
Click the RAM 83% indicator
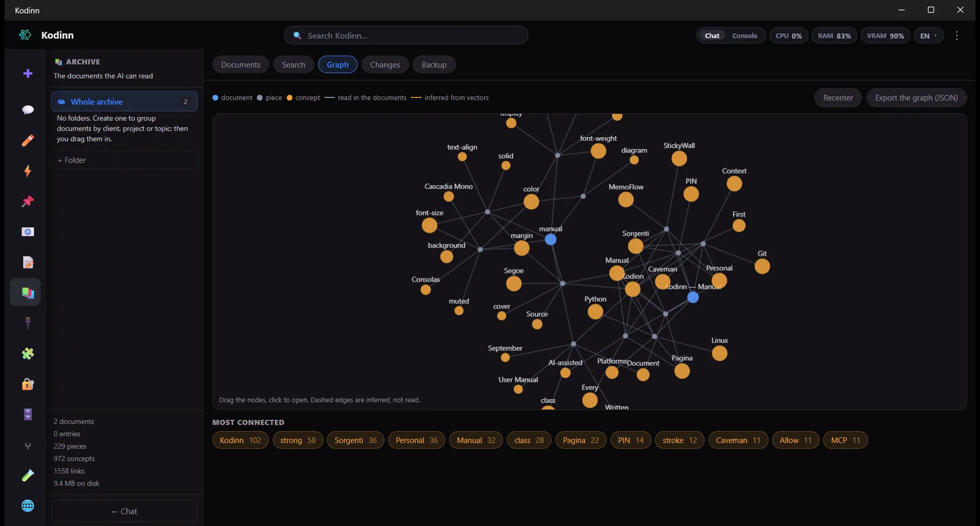tap(834, 35)
